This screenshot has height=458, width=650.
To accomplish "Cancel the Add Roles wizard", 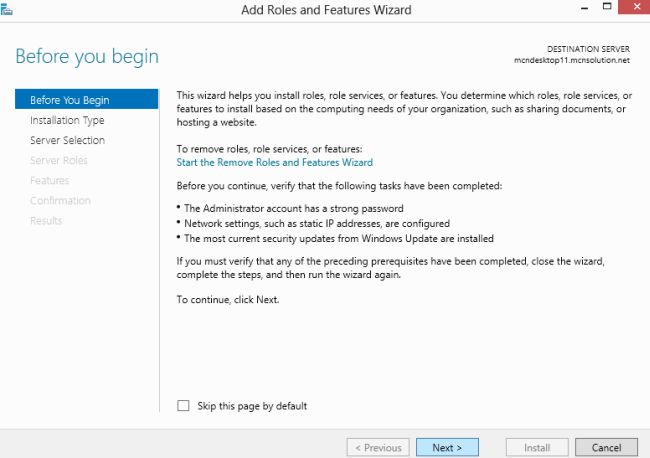I will tap(606, 448).
